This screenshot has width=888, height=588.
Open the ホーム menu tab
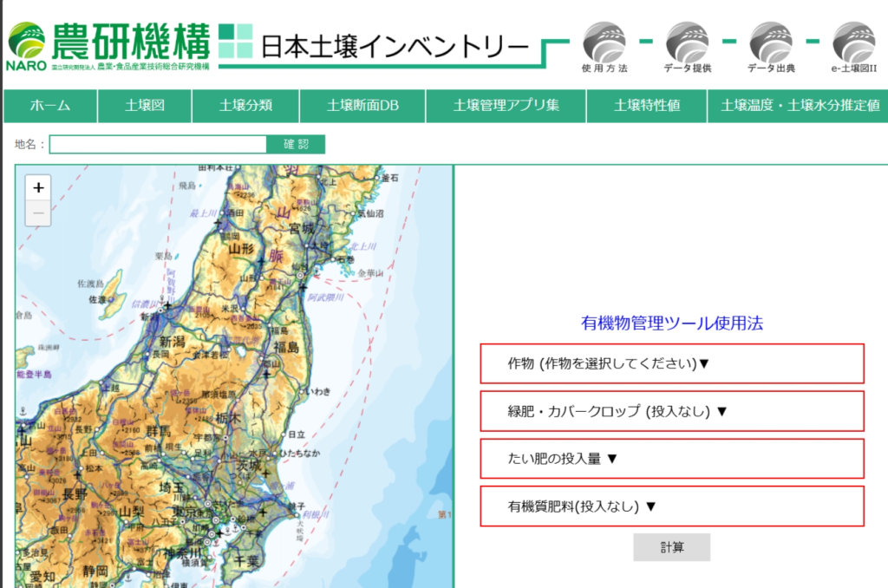[50, 106]
